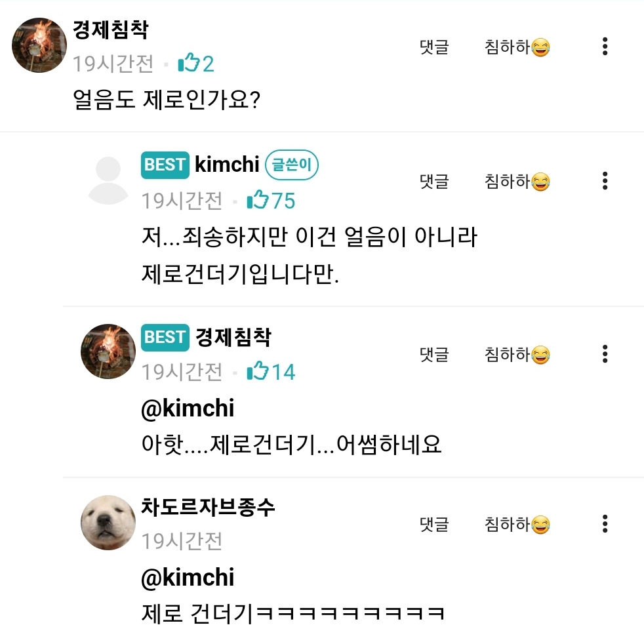Open 경제침착's campfire avatar on top comment
The height and width of the screenshot is (644, 644).
(39, 45)
